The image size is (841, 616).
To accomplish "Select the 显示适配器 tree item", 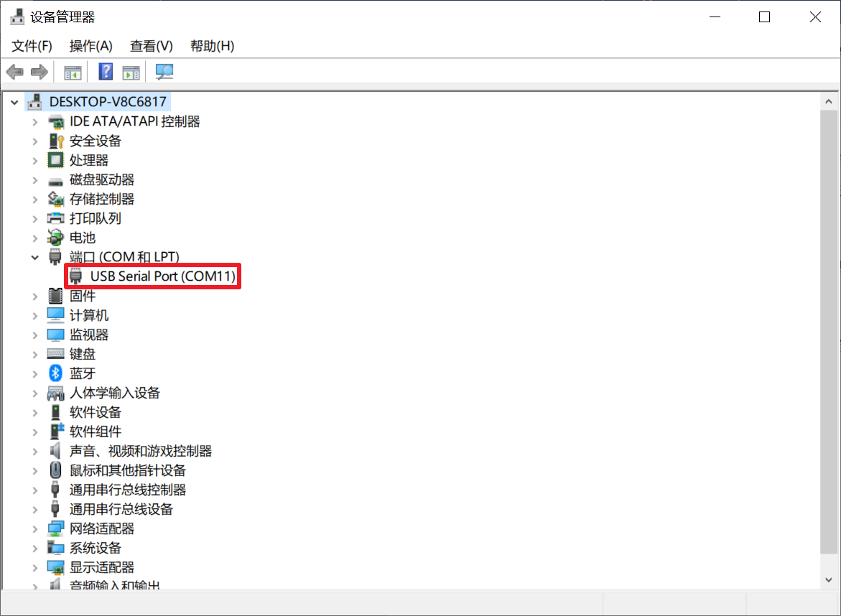I will tap(101, 567).
